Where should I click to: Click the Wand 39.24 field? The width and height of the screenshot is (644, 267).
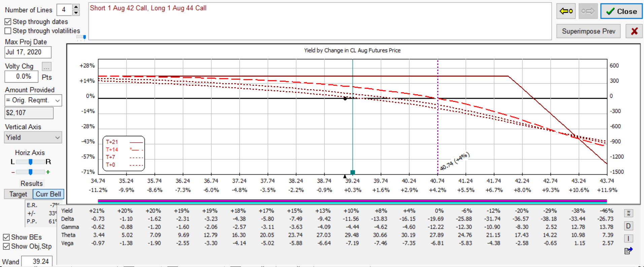point(37,261)
